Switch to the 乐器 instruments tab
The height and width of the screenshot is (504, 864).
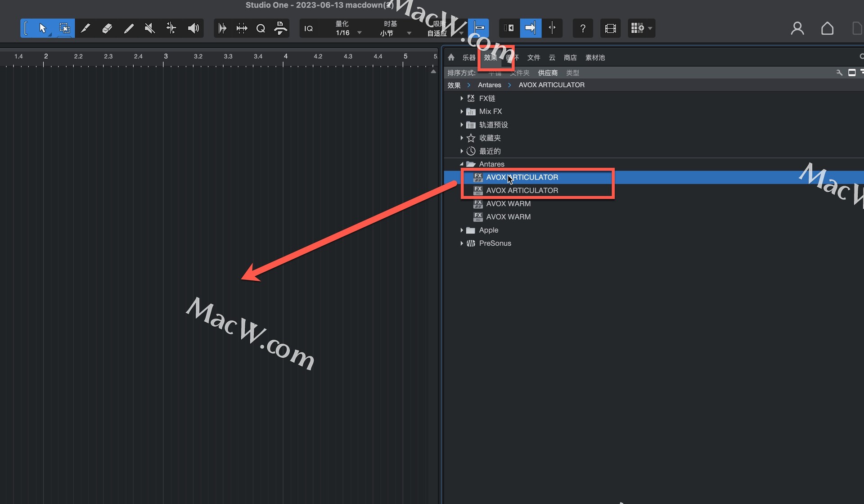[469, 58]
